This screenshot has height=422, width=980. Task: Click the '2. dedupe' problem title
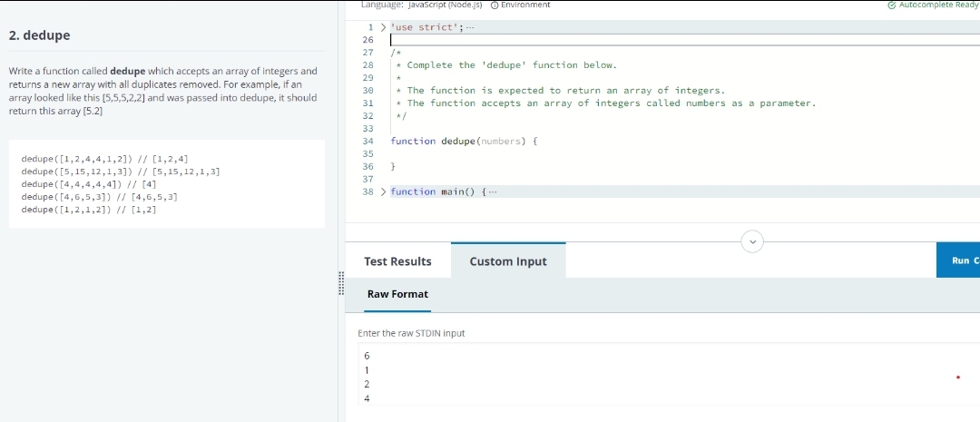tap(39, 35)
